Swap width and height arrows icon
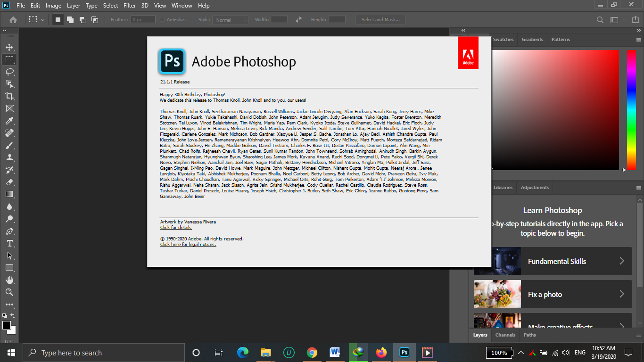Image resolution: width=644 pixels, height=362 pixels. click(298, 20)
